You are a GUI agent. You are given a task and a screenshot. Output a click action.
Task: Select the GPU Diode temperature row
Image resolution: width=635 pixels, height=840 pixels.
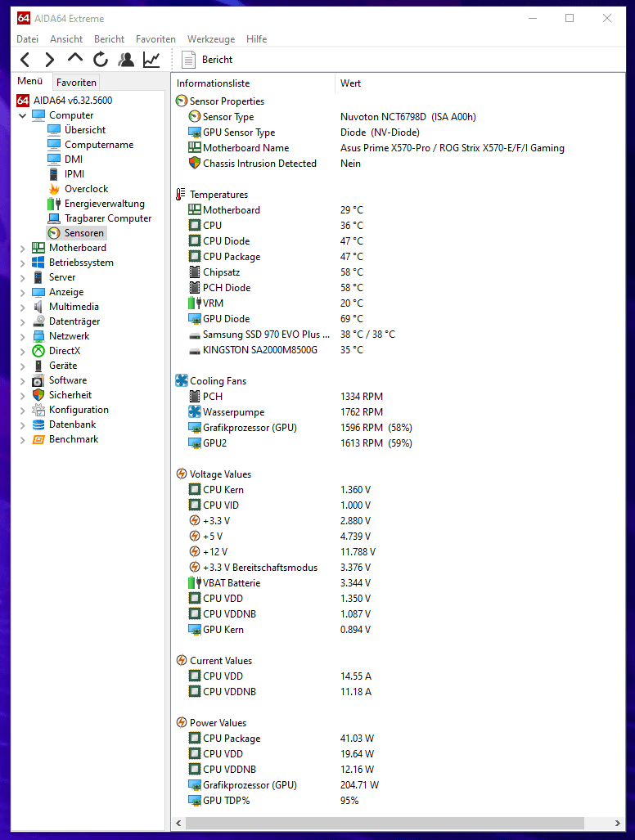(x=226, y=319)
